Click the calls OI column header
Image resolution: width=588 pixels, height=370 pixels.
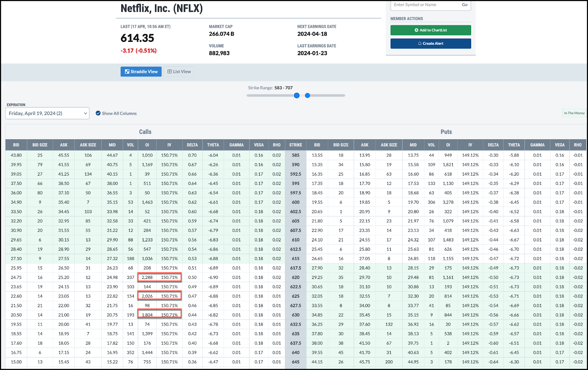tap(147, 145)
